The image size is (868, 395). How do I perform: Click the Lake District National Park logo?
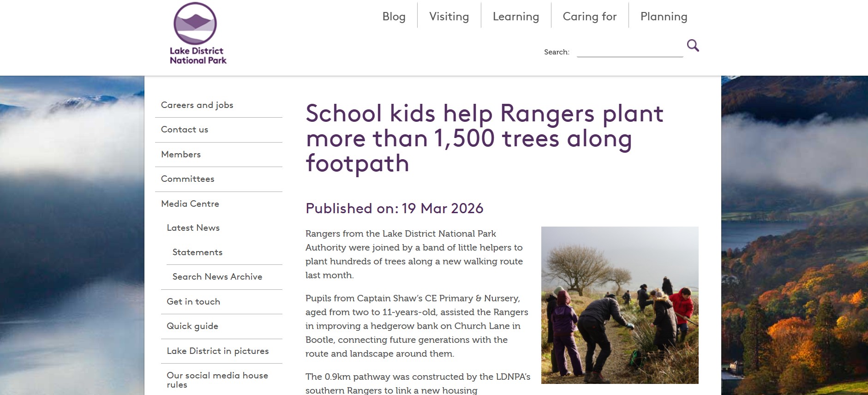(x=198, y=34)
